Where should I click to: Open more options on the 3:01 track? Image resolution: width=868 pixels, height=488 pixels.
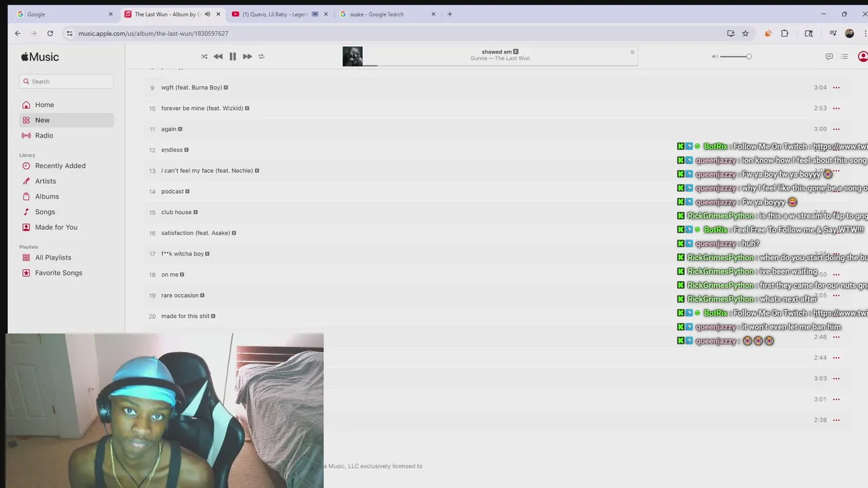coord(836,399)
